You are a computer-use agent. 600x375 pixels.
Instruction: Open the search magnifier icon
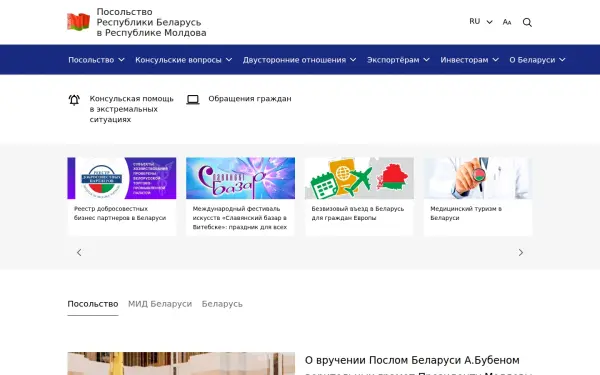[x=527, y=22]
